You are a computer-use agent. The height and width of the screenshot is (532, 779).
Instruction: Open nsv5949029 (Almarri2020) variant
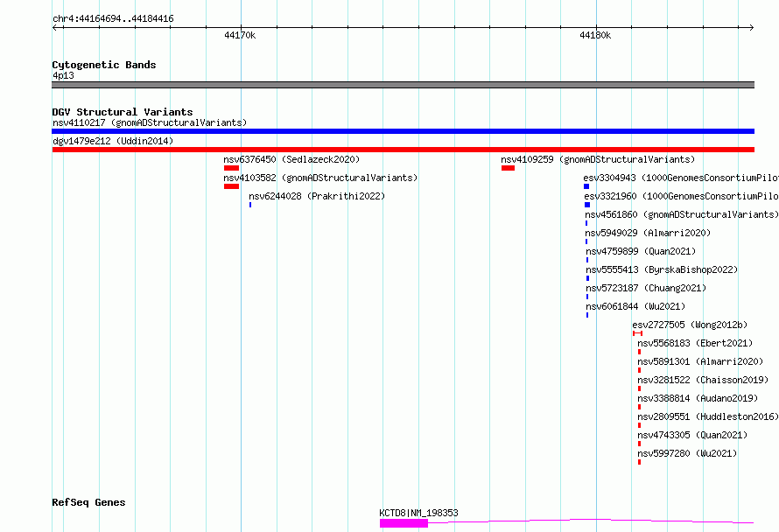point(648,233)
